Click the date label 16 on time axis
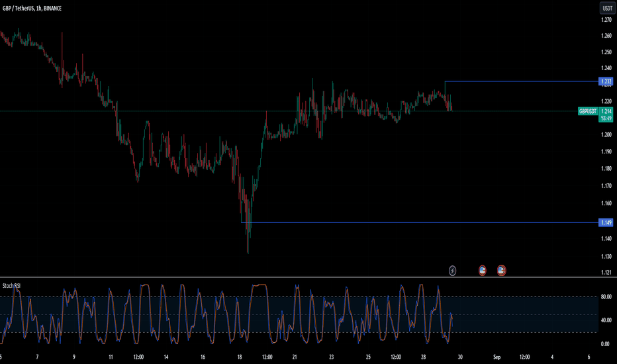 click(x=203, y=357)
